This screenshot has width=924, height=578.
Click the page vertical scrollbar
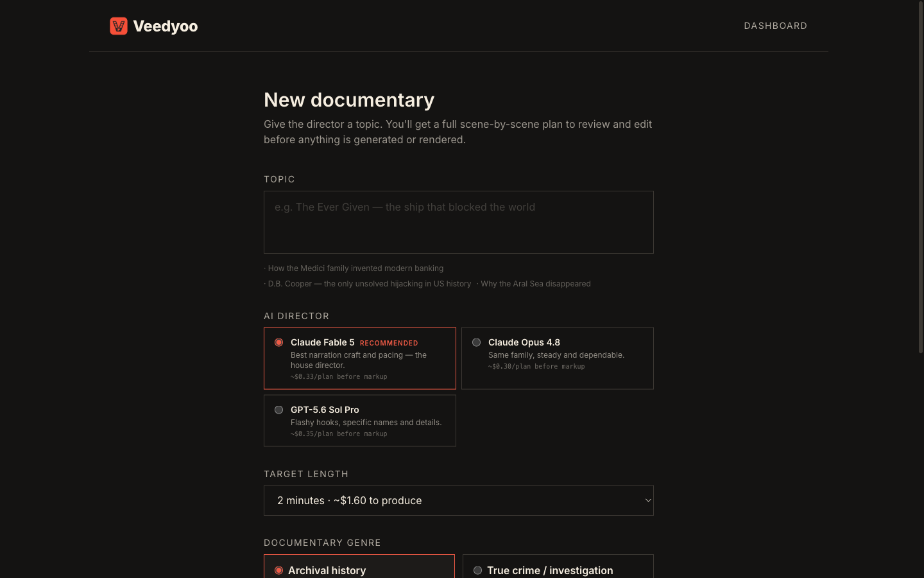point(920,177)
